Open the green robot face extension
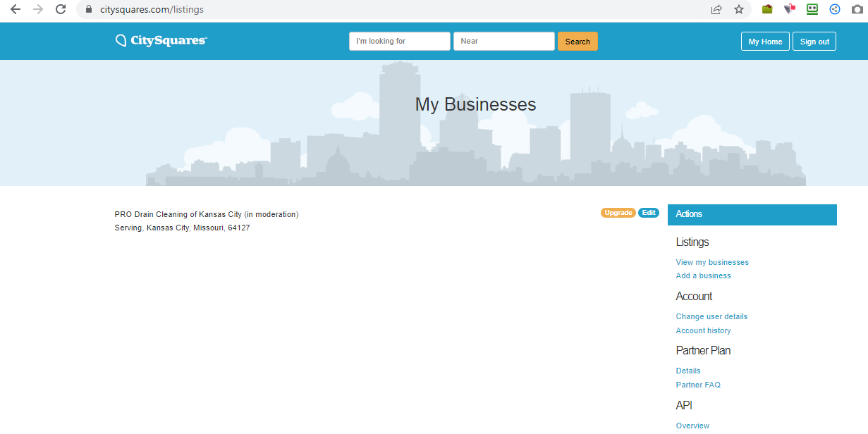 [812, 9]
